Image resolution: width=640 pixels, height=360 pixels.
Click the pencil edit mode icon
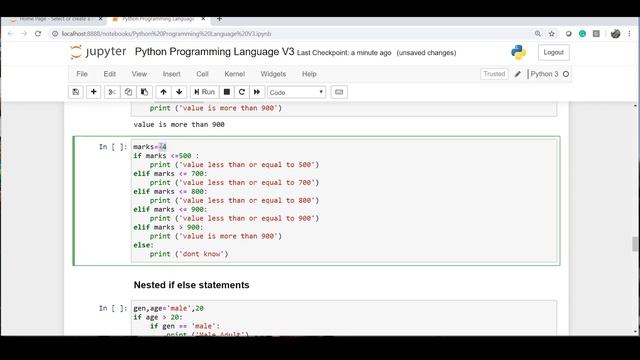[x=518, y=74]
